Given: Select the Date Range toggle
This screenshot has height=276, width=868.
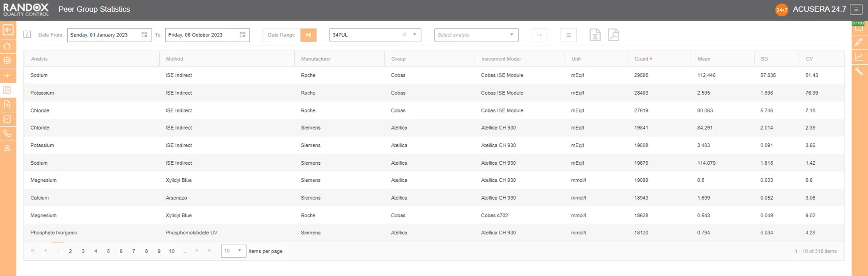Looking at the screenshot, I should [281, 35].
